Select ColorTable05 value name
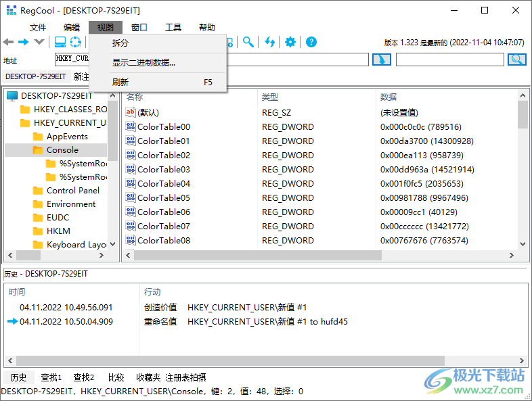532x401 pixels. click(x=164, y=198)
